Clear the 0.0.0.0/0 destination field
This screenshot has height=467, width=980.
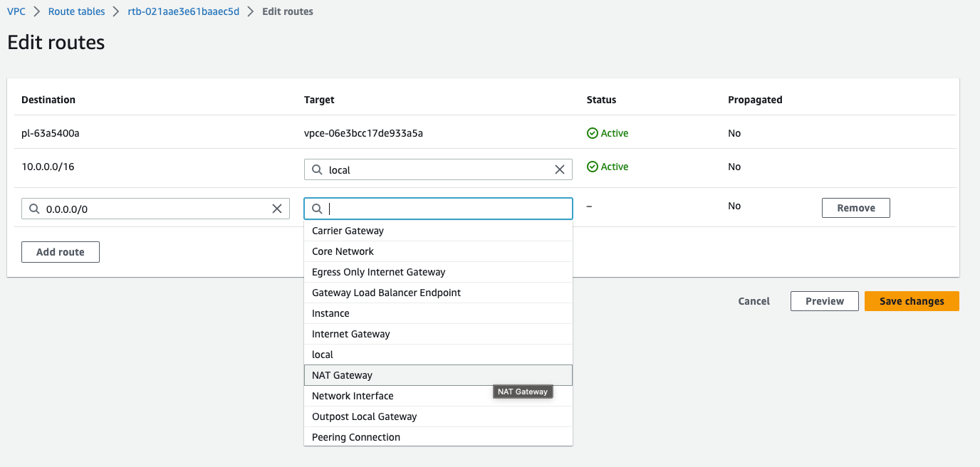coord(277,209)
